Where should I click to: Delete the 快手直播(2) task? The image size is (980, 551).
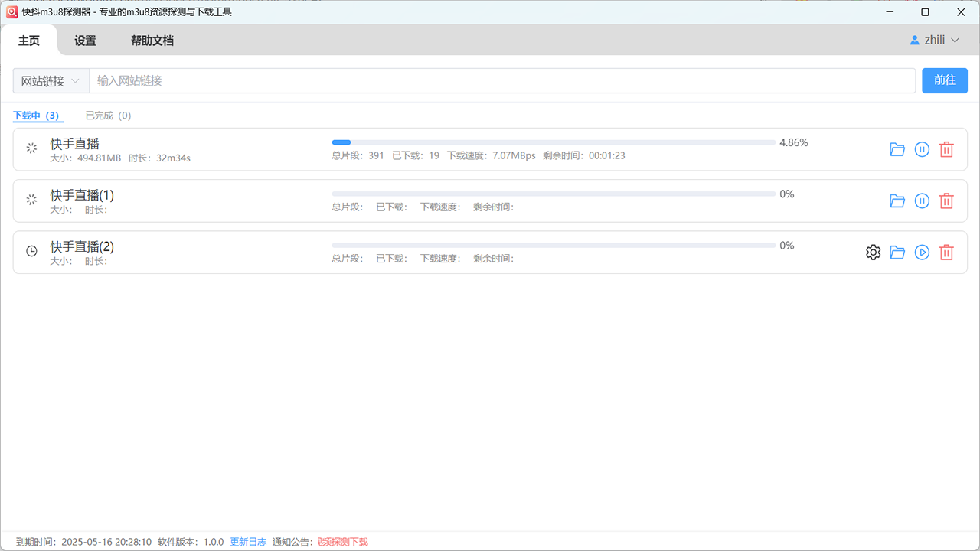coord(946,252)
